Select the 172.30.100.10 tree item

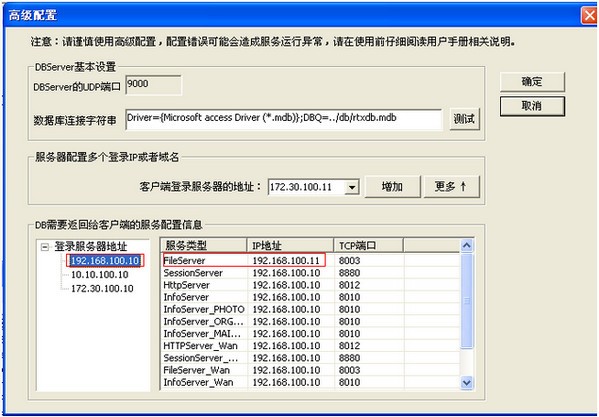coord(102,288)
